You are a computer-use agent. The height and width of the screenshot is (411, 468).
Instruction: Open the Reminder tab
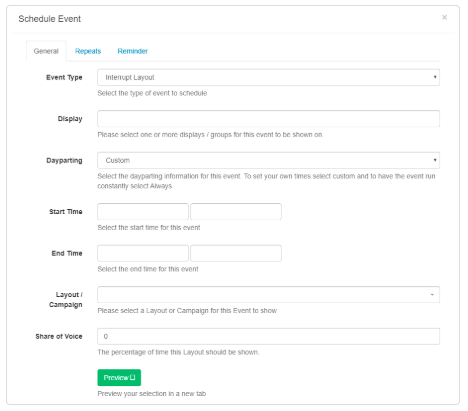[132, 51]
